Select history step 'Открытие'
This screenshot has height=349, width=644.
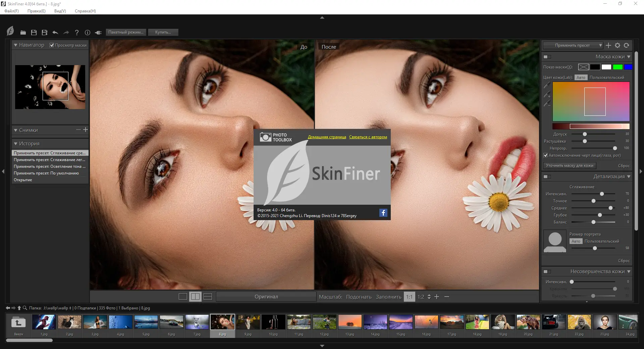(x=50, y=180)
